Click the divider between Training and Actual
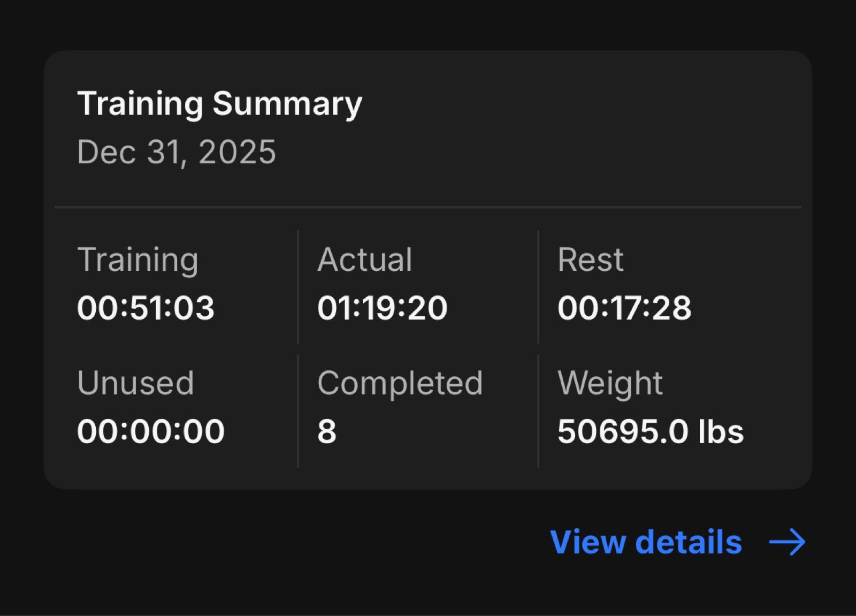 tap(298, 287)
